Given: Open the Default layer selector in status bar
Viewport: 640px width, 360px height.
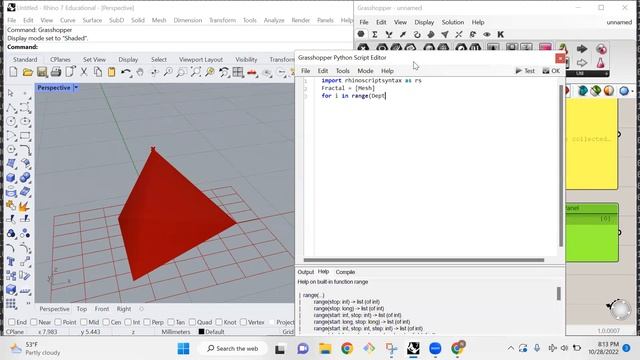Looking at the screenshot, I should [x=211, y=332].
